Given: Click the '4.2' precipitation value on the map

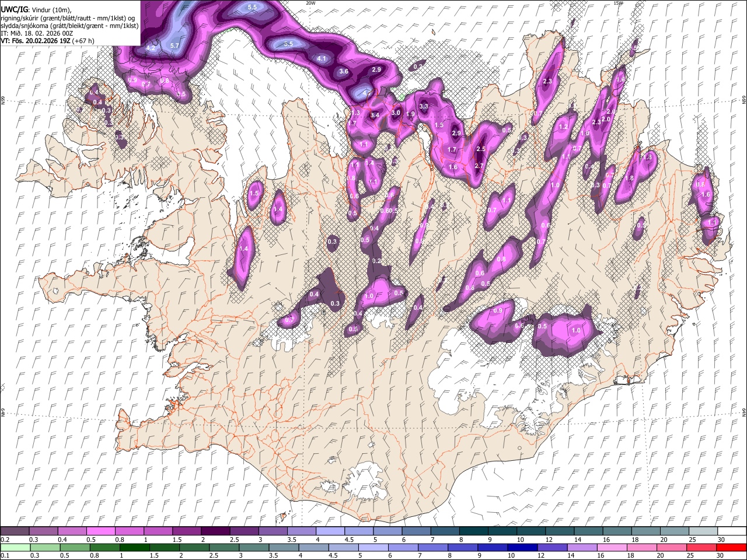Looking at the screenshot, I should [151, 48].
